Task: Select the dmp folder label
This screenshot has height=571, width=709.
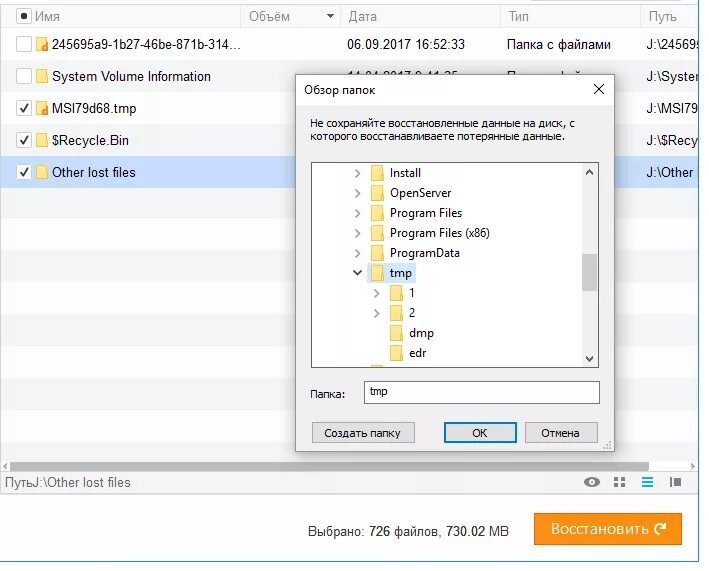Action: tap(421, 333)
